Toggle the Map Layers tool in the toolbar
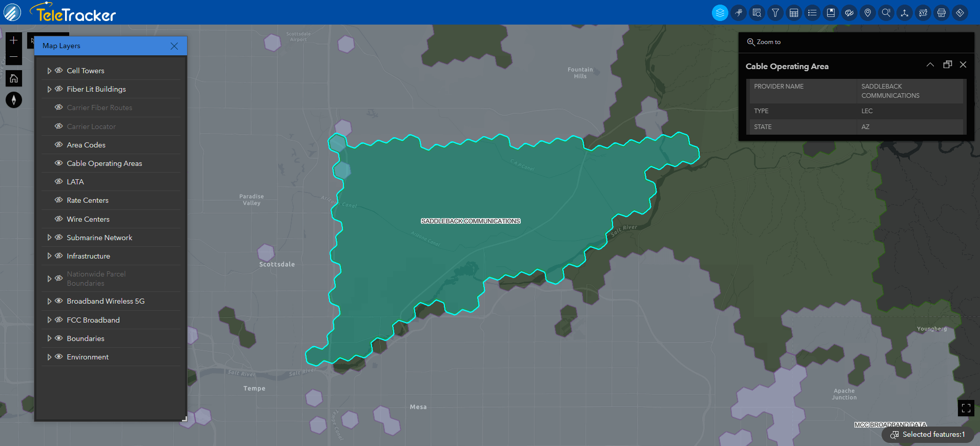The height and width of the screenshot is (446, 980). tap(720, 13)
